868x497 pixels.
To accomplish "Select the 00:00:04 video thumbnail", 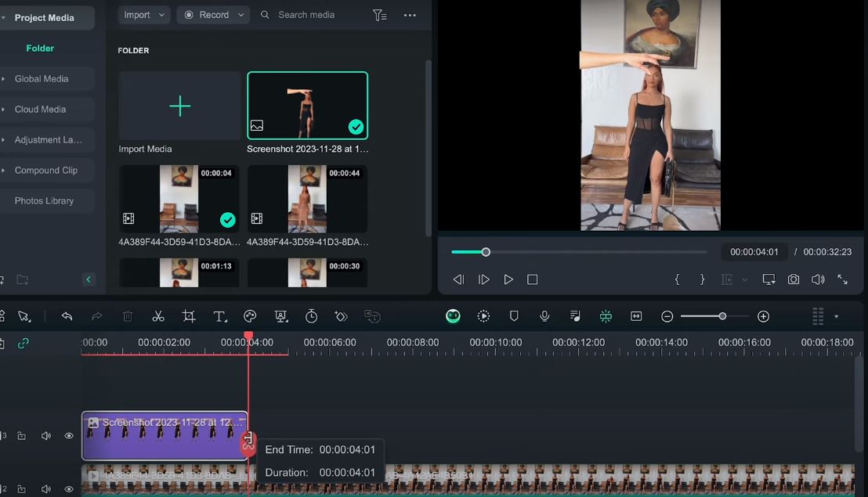I will coord(179,199).
